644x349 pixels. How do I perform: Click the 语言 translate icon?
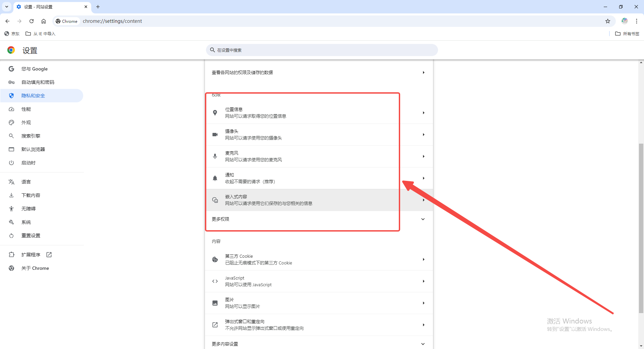[x=11, y=182]
